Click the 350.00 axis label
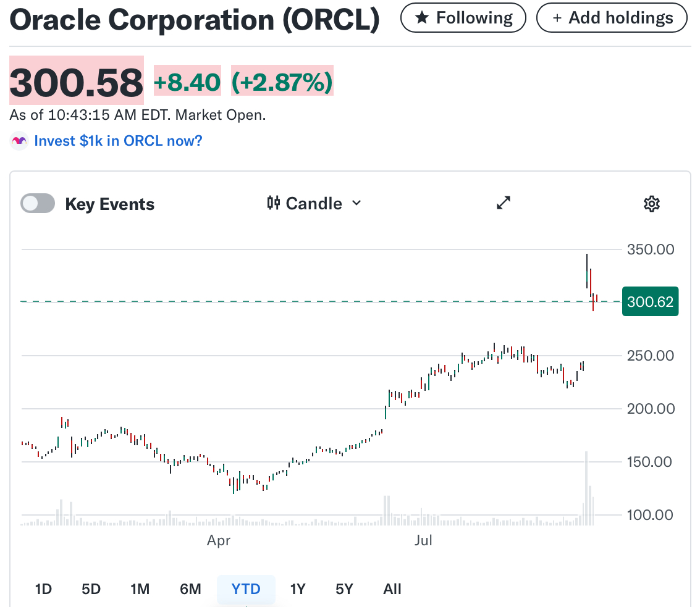700x607 pixels. 651,249
